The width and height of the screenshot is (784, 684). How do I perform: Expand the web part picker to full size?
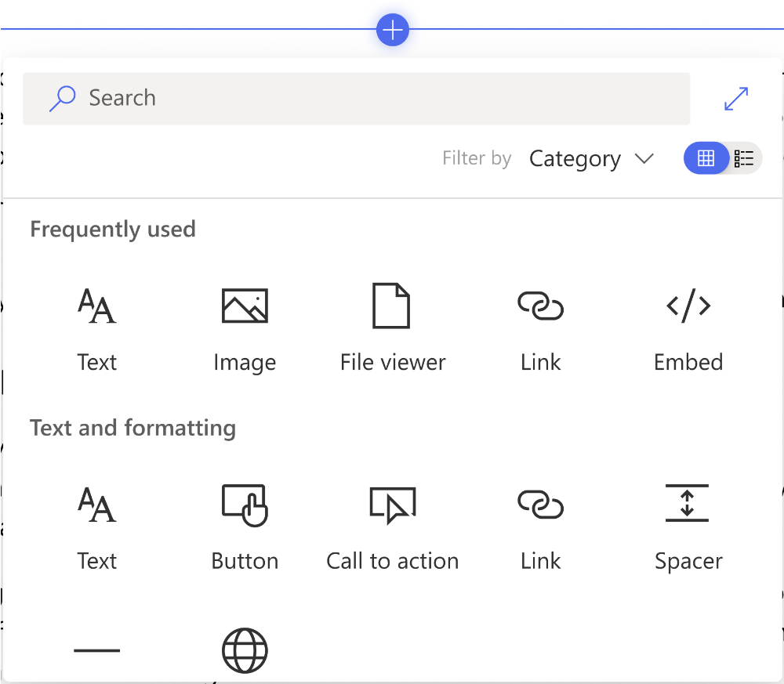[735, 99]
